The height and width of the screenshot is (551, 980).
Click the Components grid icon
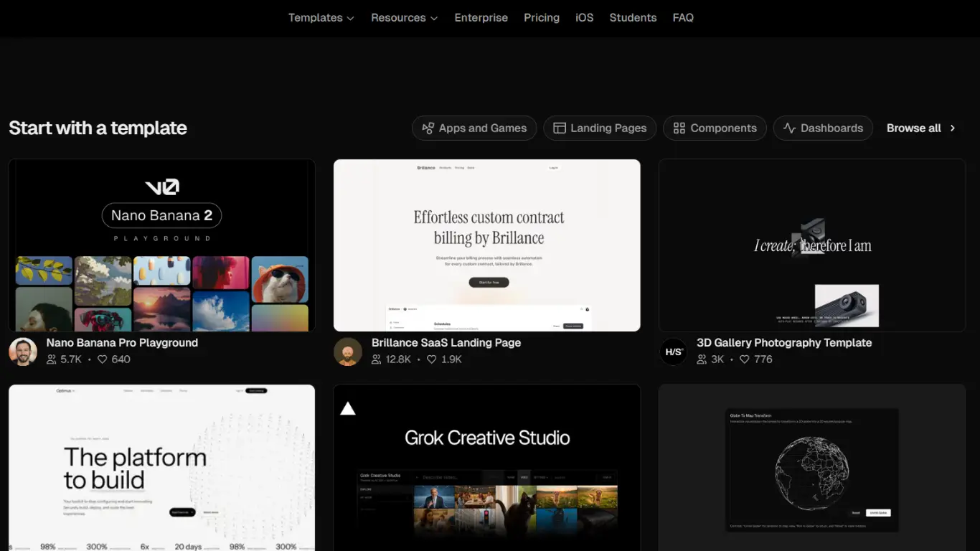tap(679, 128)
